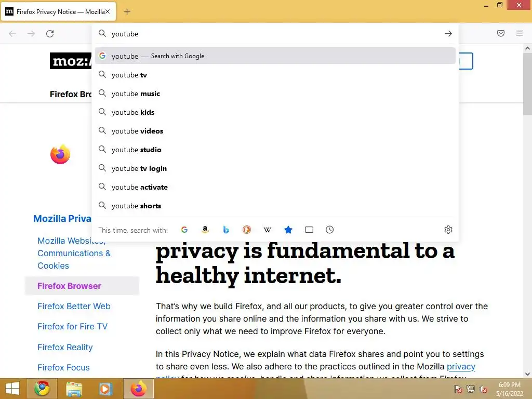Image resolution: width=532 pixels, height=399 pixels.
Task: Select the 'youtube studio' suggestion
Action: 275,150
